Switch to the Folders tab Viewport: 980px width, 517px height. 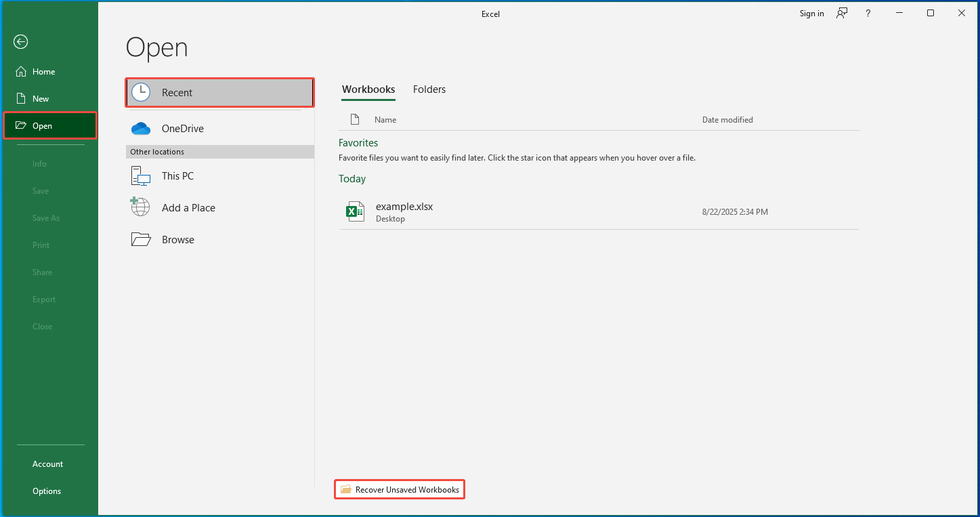coord(429,89)
